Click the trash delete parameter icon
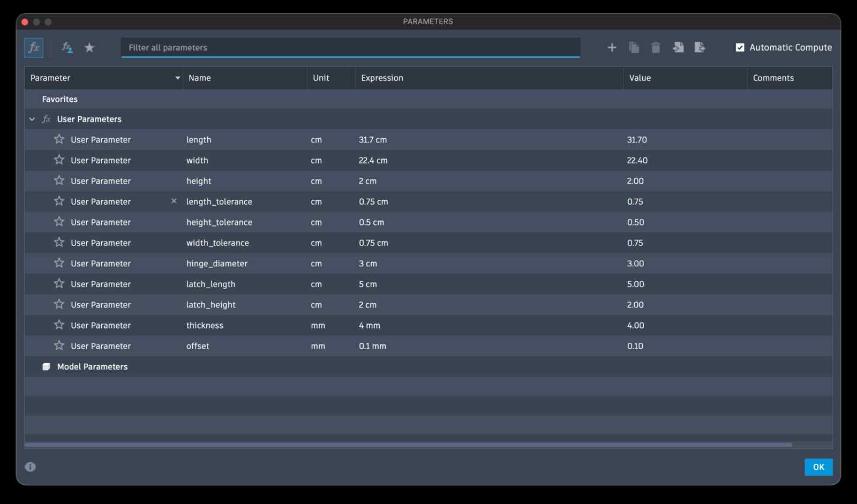The image size is (857, 504). tap(656, 48)
